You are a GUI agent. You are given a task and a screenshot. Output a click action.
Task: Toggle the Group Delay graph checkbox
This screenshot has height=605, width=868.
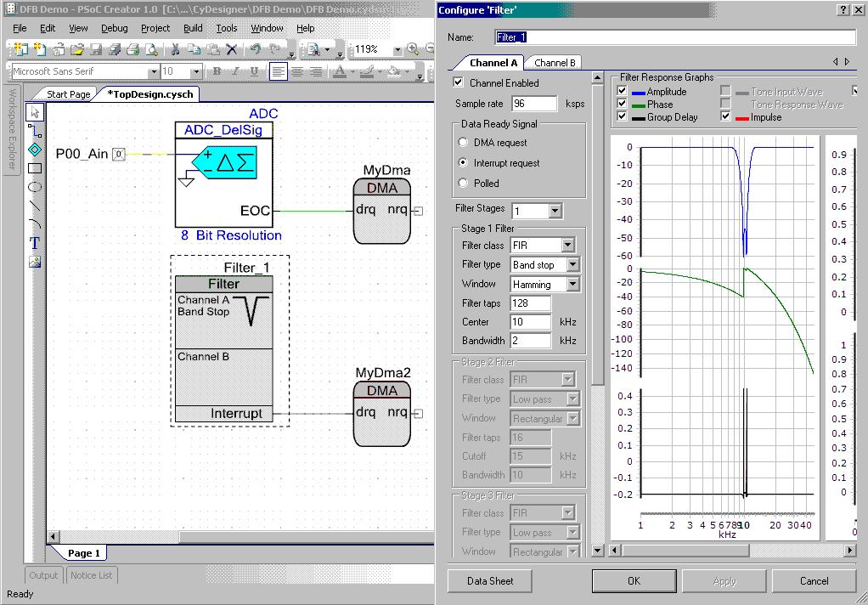click(x=623, y=117)
